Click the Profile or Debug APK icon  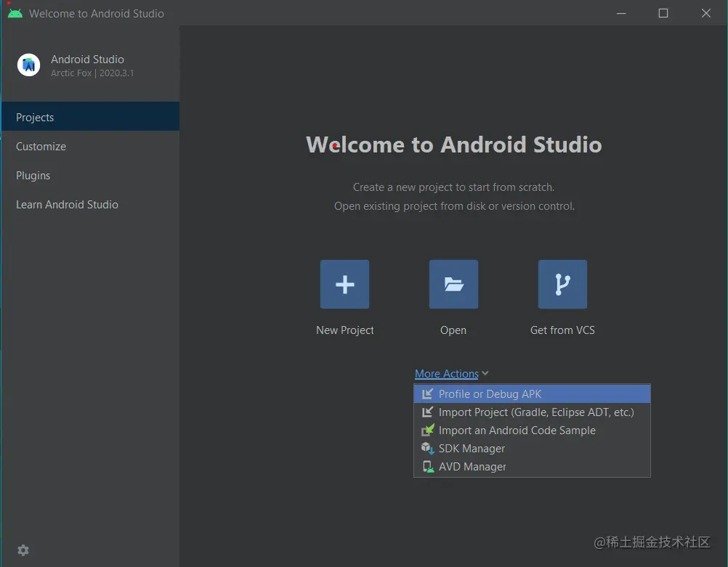tap(428, 394)
